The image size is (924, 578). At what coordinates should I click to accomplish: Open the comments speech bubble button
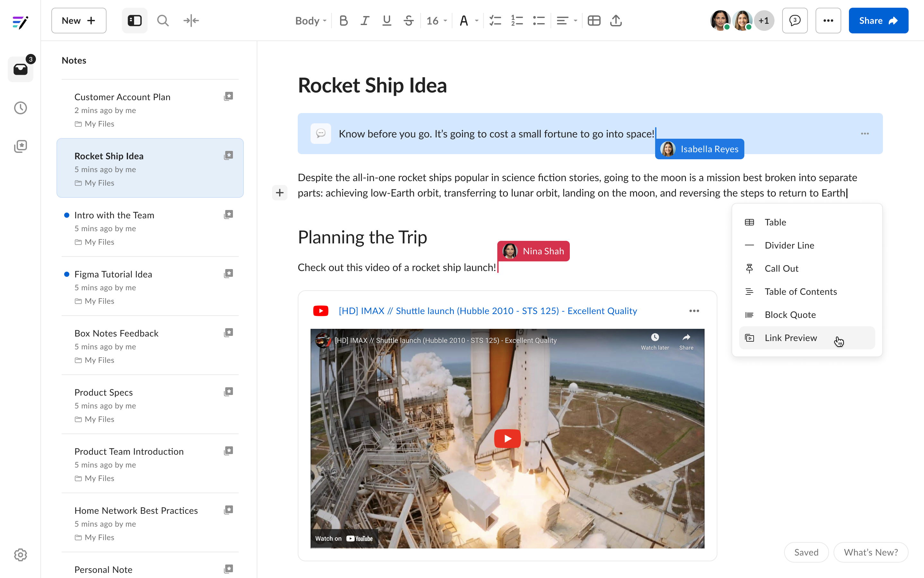point(795,21)
